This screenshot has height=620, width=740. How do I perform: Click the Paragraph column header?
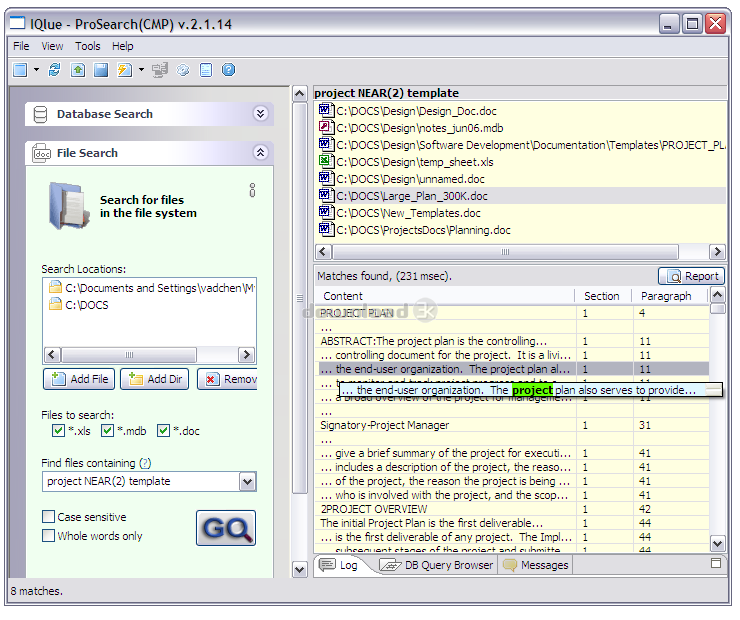[670, 296]
